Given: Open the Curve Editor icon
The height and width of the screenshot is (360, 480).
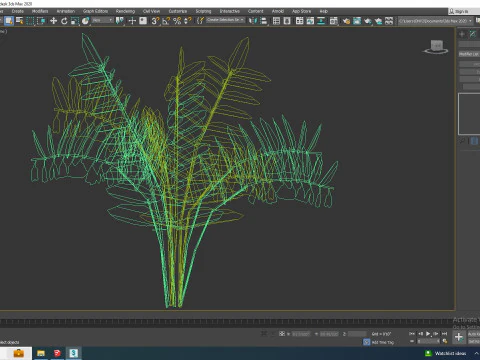Looking at the screenshot, I should pos(310,21).
